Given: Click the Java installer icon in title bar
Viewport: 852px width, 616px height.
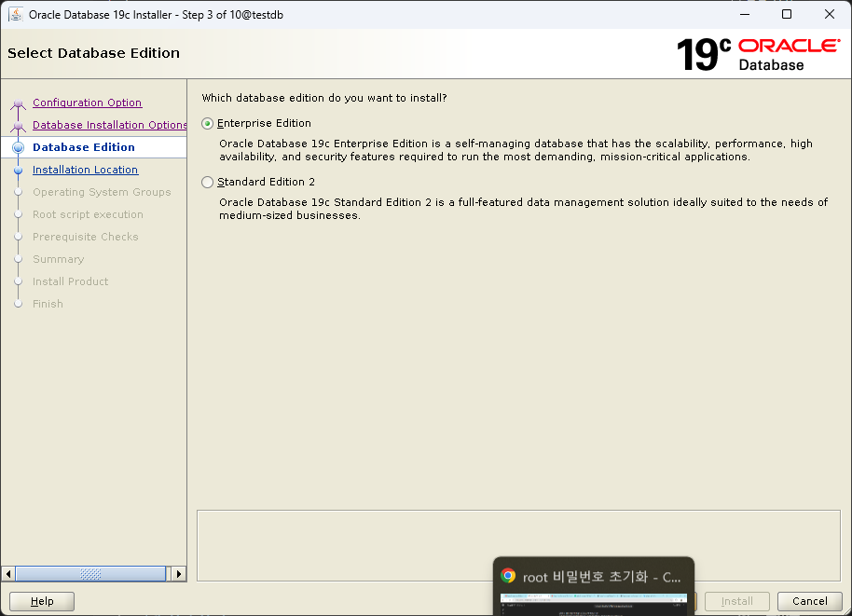Looking at the screenshot, I should click(16, 15).
